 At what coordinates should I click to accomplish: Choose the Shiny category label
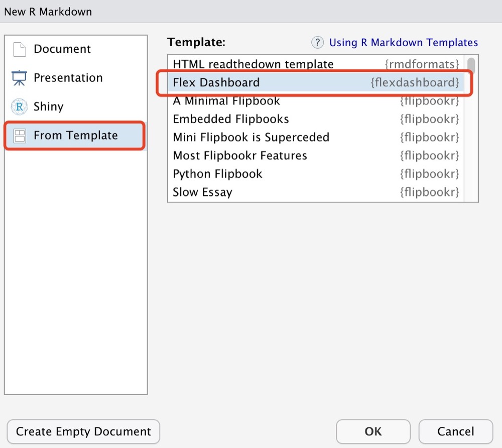[x=48, y=106]
